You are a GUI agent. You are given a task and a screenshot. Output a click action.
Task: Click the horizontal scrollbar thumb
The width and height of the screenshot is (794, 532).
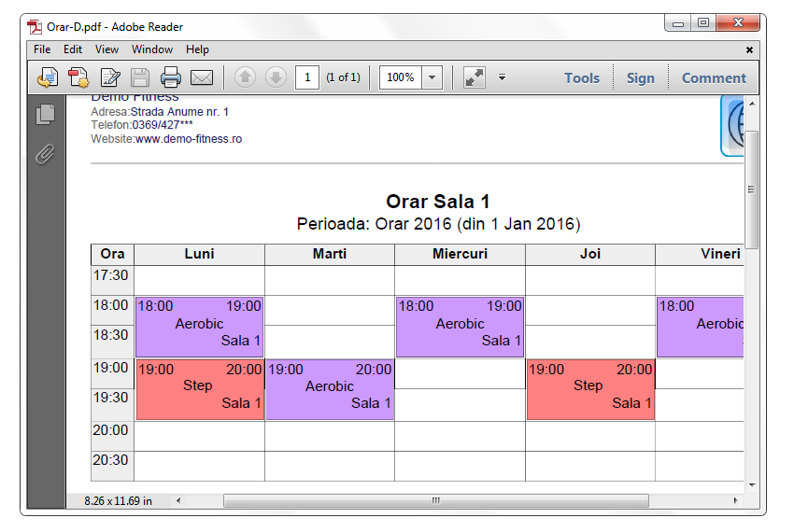[435, 501]
